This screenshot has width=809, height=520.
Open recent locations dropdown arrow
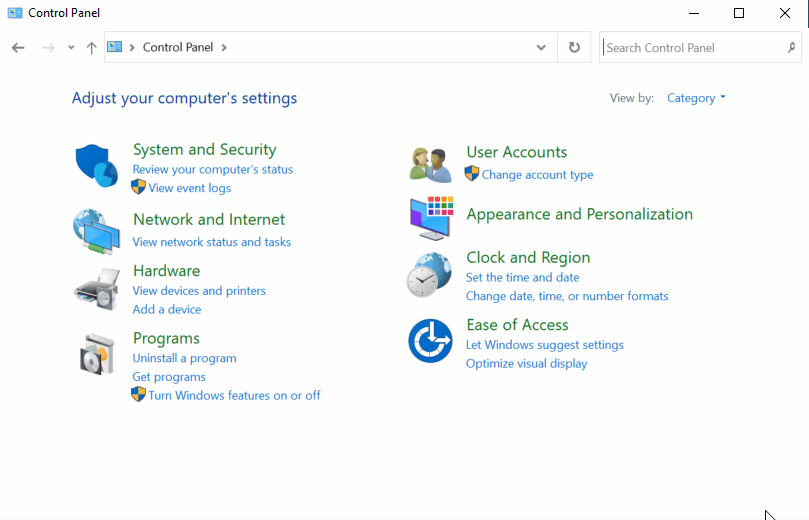point(71,48)
